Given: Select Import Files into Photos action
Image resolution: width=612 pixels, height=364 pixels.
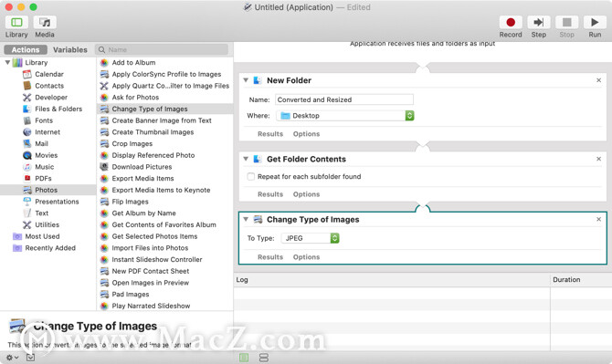Looking at the screenshot, I should coord(150,248).
